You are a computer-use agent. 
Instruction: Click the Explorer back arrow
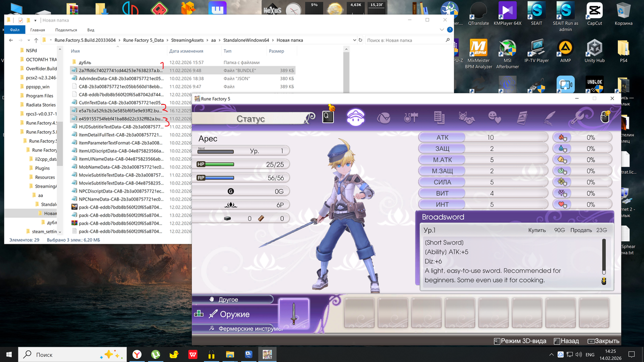point(11,40)
